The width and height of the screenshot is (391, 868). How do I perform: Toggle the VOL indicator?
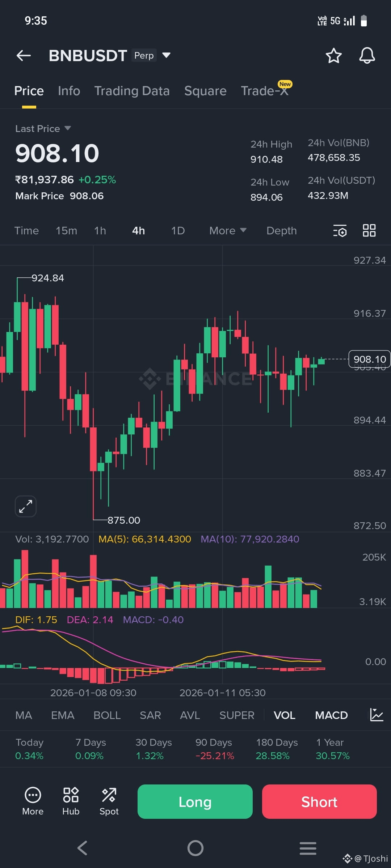click(x=285, y=715)
